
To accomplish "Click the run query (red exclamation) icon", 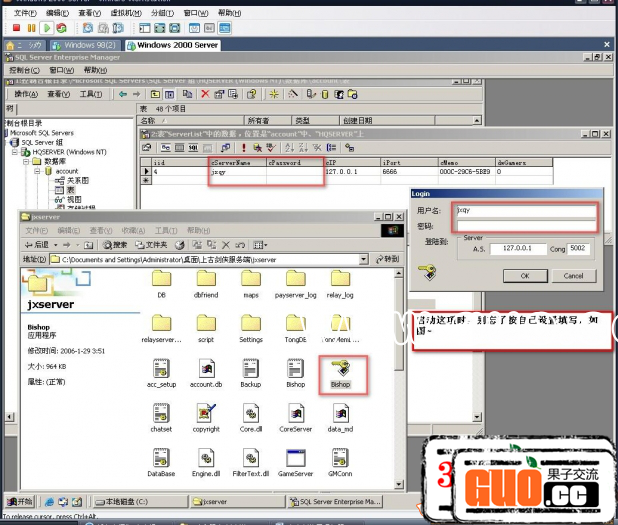I will coord(244,148).
